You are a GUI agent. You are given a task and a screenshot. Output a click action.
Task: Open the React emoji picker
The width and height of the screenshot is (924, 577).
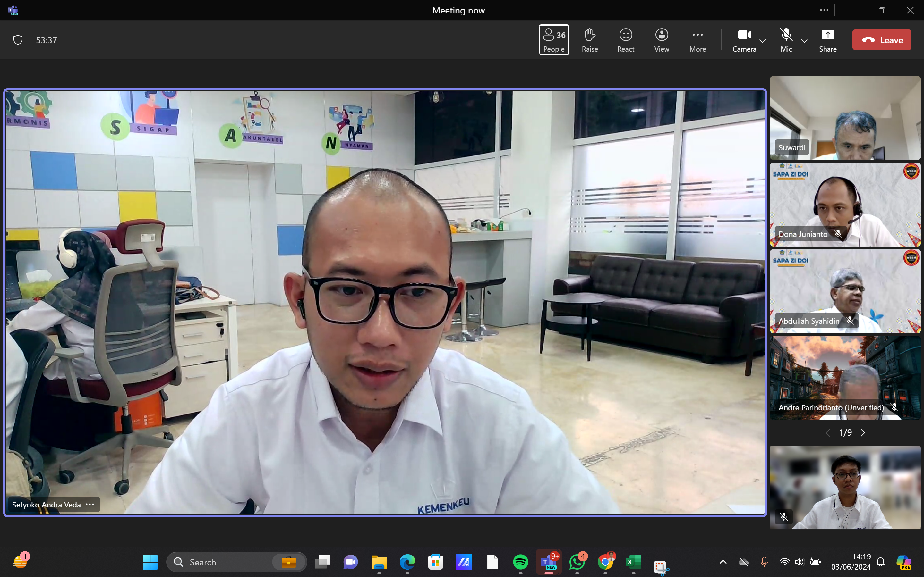click(625, 40)
